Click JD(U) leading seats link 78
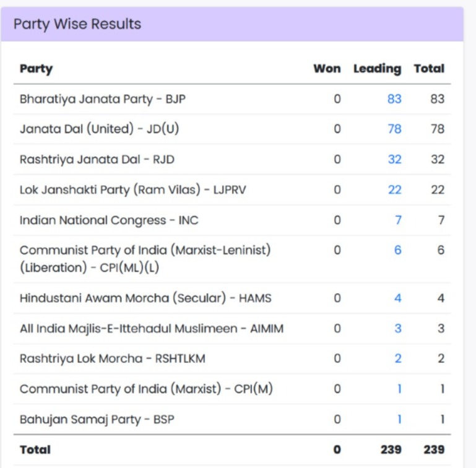 coord(394,129)
